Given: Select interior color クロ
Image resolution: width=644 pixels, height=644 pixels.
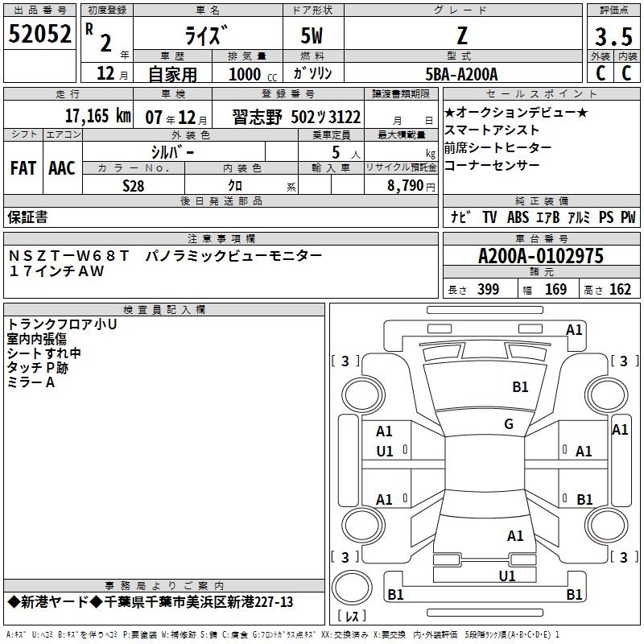Looking at the screenshot, I should pos(235,185).
